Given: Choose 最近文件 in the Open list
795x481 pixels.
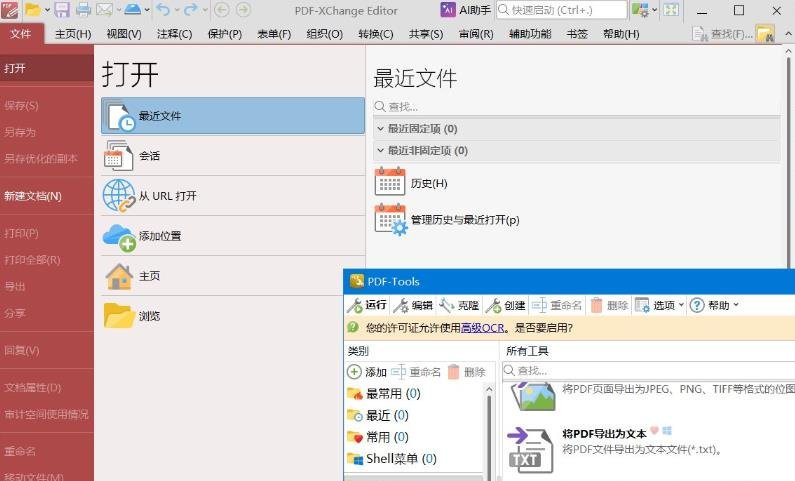Looking at the screenshot, I should point(233,116).
